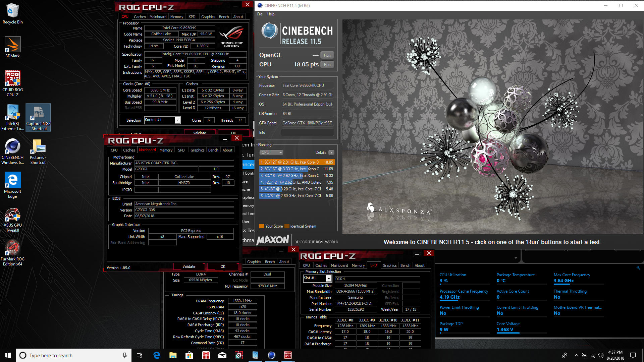Click the Type here to search box
The height and width of the screenshot is (362, 644).
pos(74,355)
